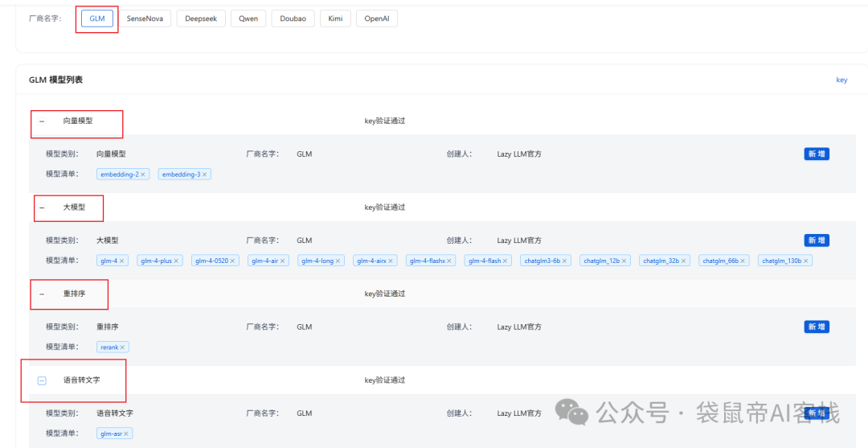Remove glm-4-plus tag via its x
The width and height of the screenshot is (868, 448).
(x=176, y=261)
